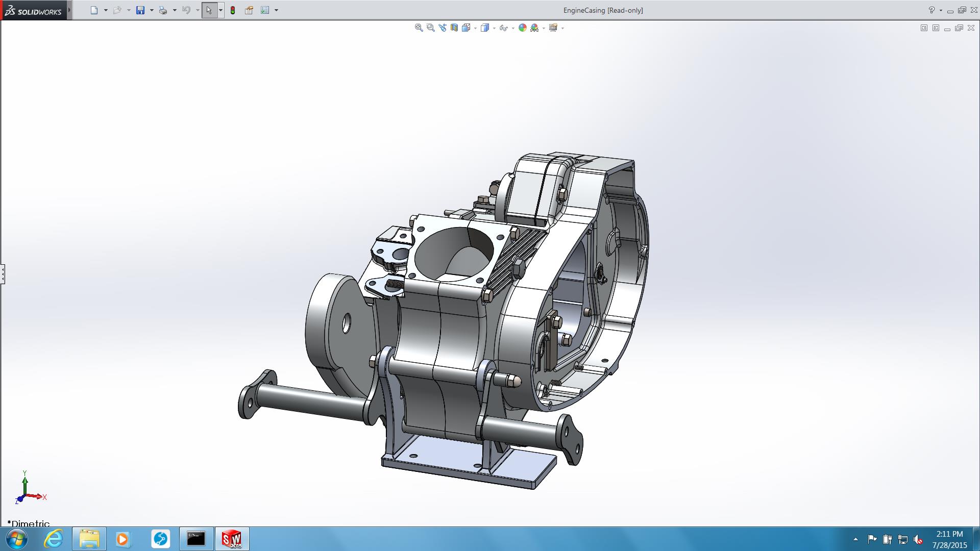This screenshot has width=980, height=551.
Task: Open Internet Explorer from the taskbar
Action: tap(53, 539)
